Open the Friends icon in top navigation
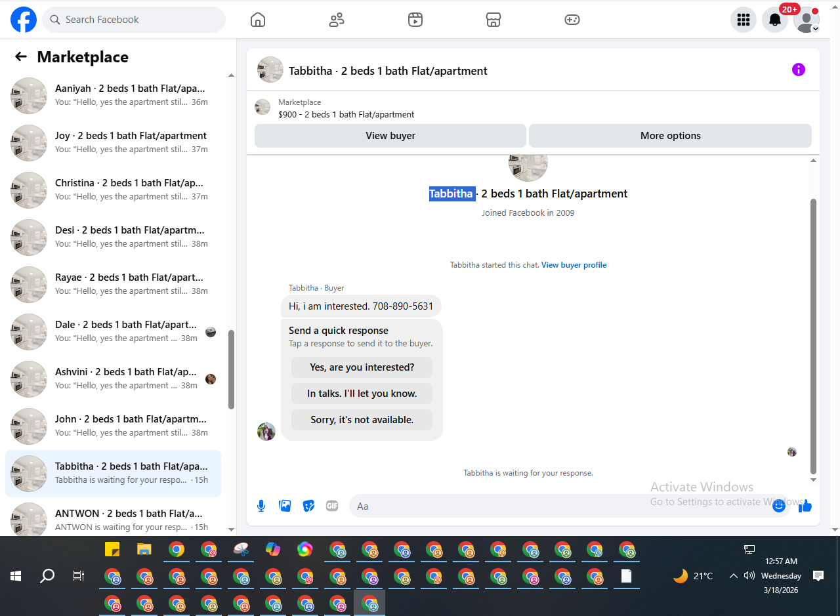 [x=337, y=20]
